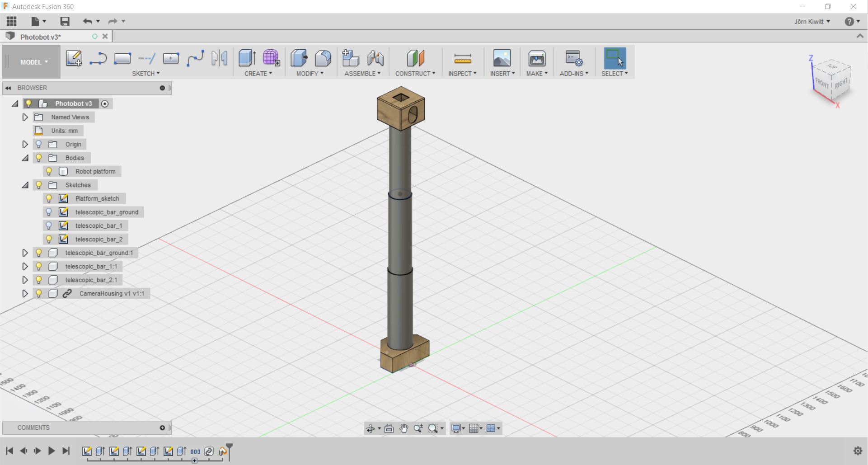Image resolution: width=868 pixels, height=465 pixels.
Task: Open the SKETCH menu
Action: (146, 73)
